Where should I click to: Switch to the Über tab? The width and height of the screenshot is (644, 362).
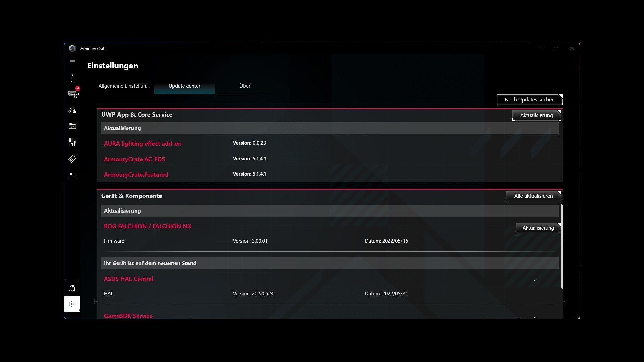pyautogui.click(x=245, y=86)
